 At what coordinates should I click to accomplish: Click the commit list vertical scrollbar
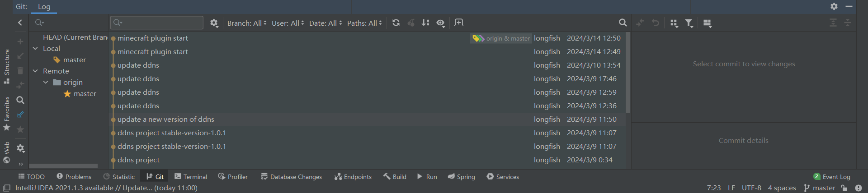tap(627, 72)
